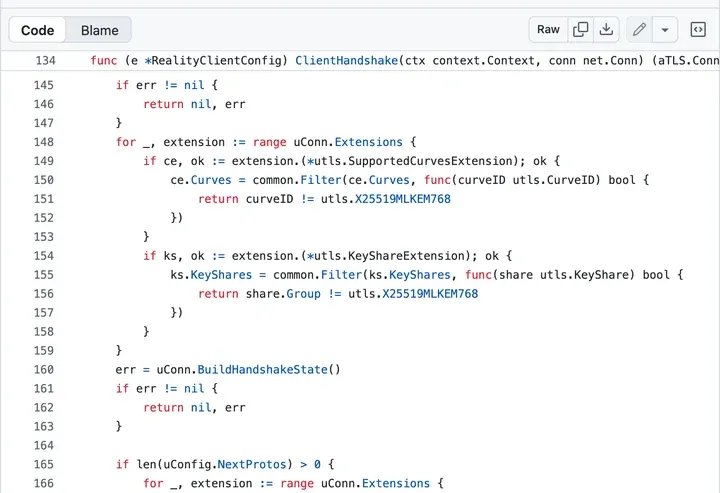Click Extensions identifier on line 148

pos(368,142)
